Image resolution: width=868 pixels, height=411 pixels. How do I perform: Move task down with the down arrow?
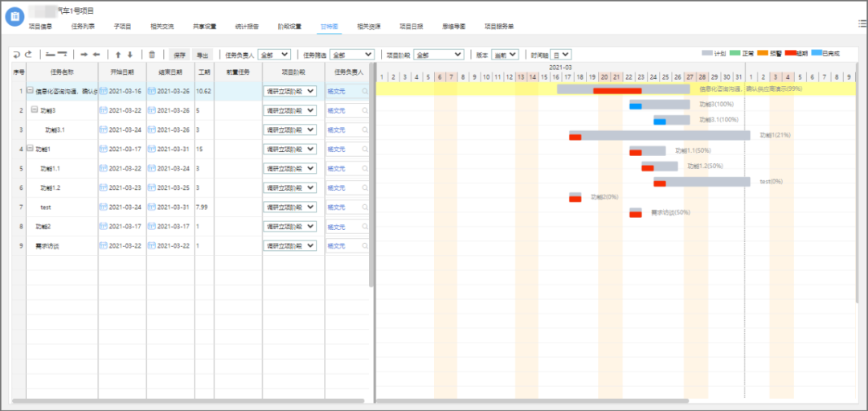130,54
